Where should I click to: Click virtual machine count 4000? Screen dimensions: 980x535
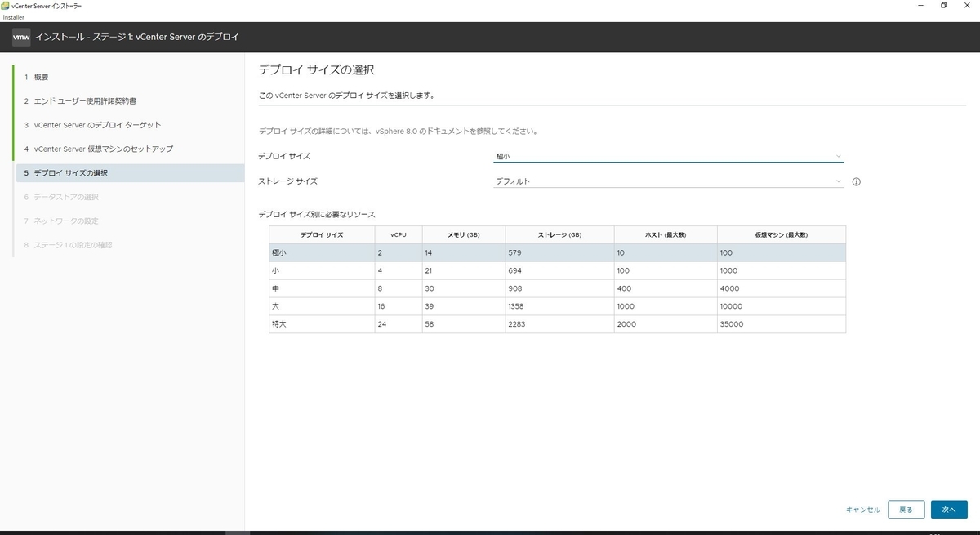[x=729, y=288]
